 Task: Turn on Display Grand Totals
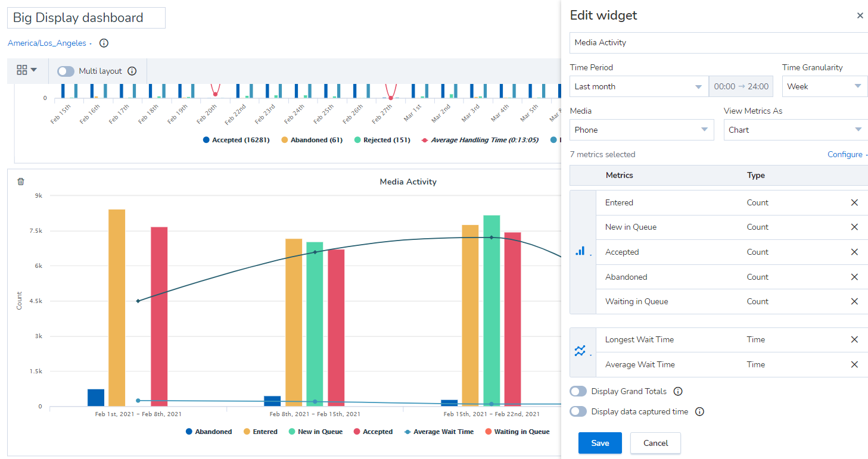point(578,391)
